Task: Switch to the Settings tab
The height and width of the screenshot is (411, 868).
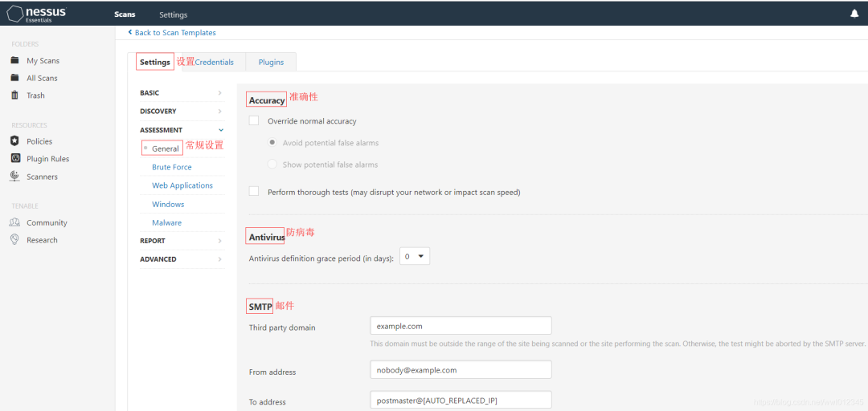Action: point(155,62)
